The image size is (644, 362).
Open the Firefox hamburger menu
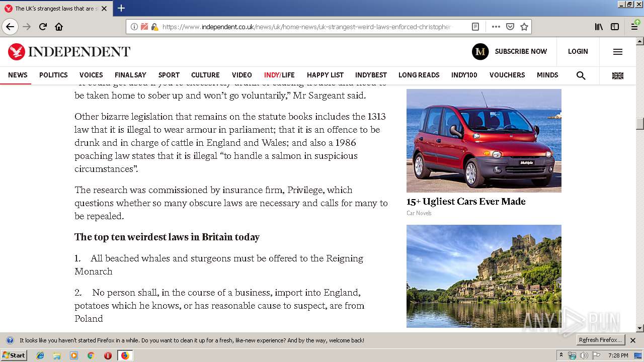tap(635, 27)
